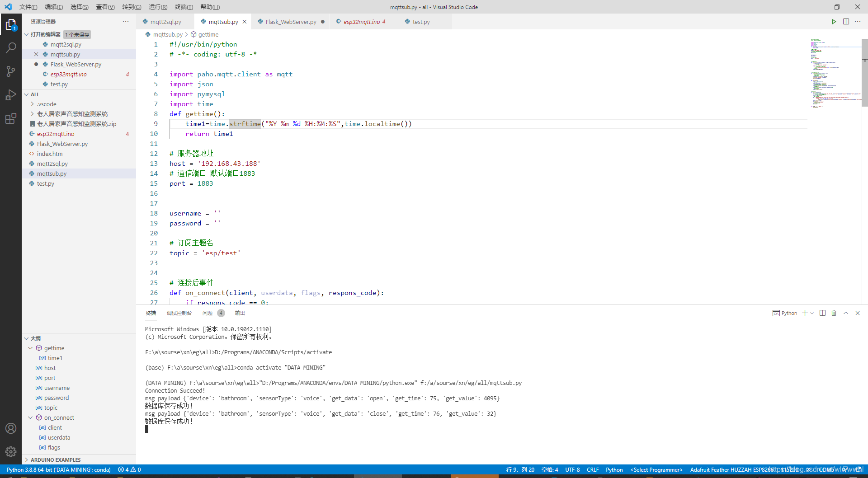Open a new terminal with the plus icon
Screen dimensions: 868x478
click(805, 313)
